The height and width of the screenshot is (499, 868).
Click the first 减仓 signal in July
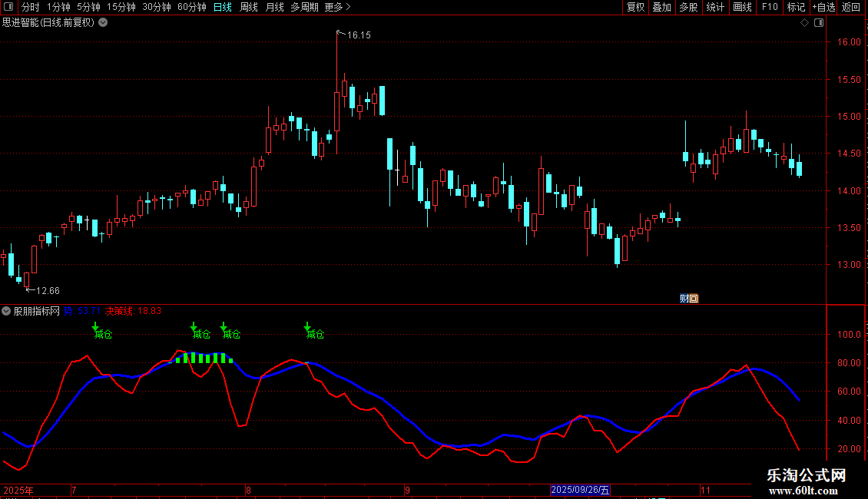[x=103, y=334]
